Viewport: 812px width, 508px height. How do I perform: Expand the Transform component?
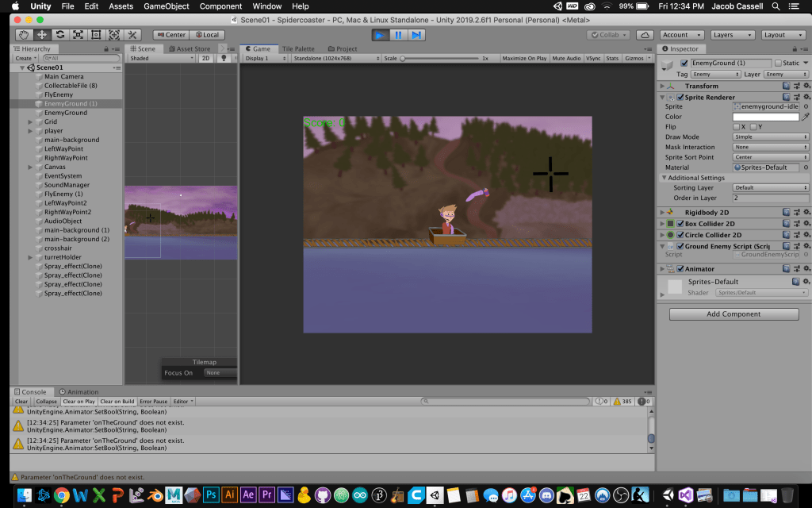662,86
